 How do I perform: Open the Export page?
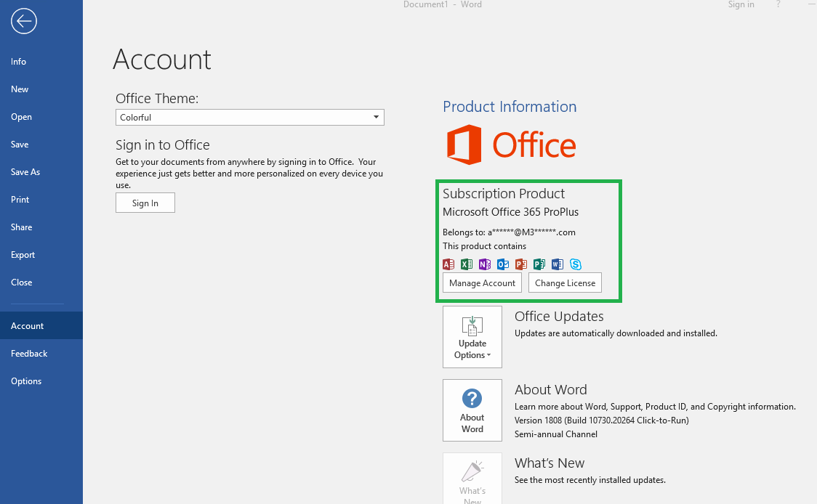(x=41, y=255)
